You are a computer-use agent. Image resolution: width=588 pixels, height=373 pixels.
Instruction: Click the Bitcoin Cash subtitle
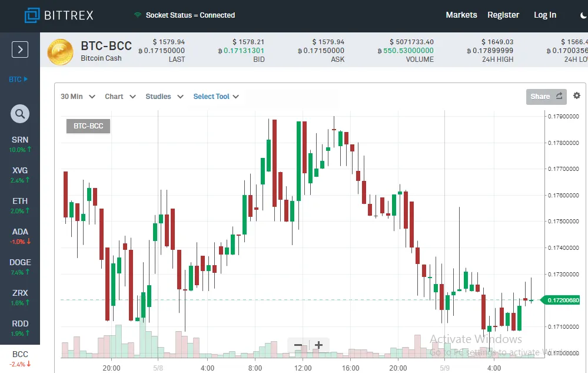click(x=101, y=58)
